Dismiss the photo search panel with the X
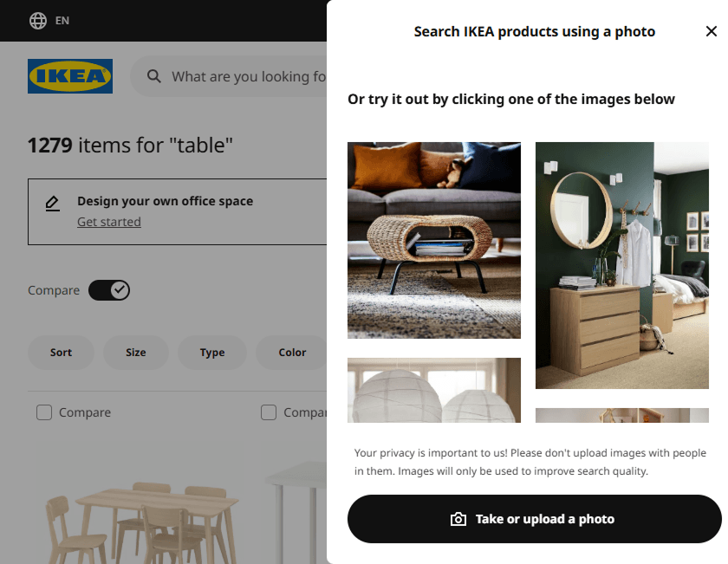Screen dimensions: 728x564 pos(712,30)
